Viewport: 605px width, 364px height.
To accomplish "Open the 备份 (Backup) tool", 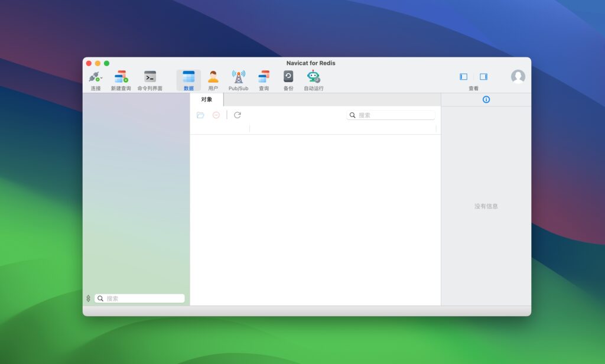I will 287,77.
